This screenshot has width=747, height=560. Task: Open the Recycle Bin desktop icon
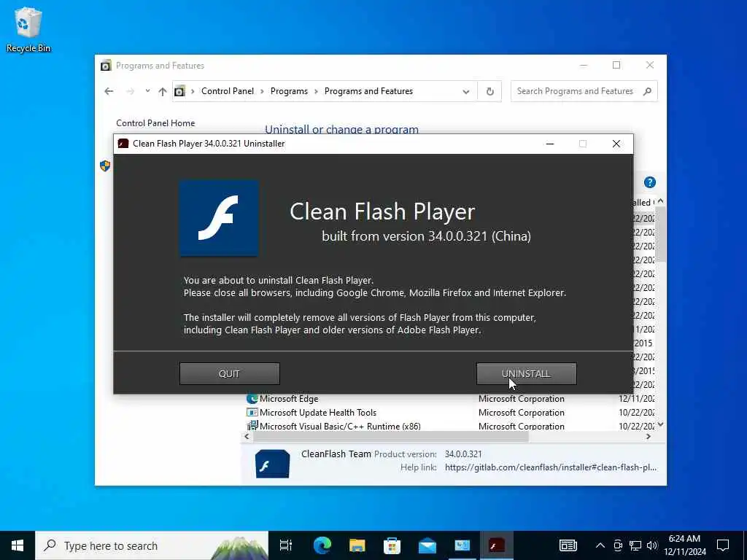pyautogui.click(x=28, y=29)
